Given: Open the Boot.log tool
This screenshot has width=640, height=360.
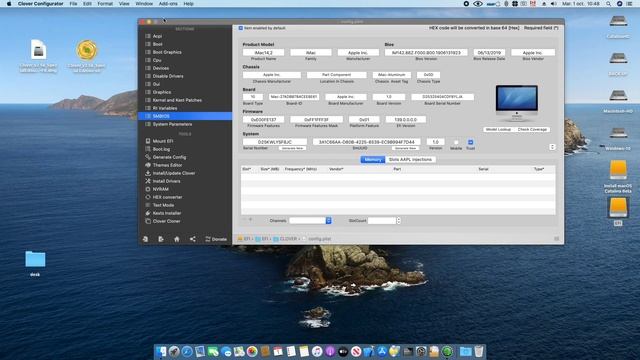Looking at the screenshot, I should [x=161, y=149].
